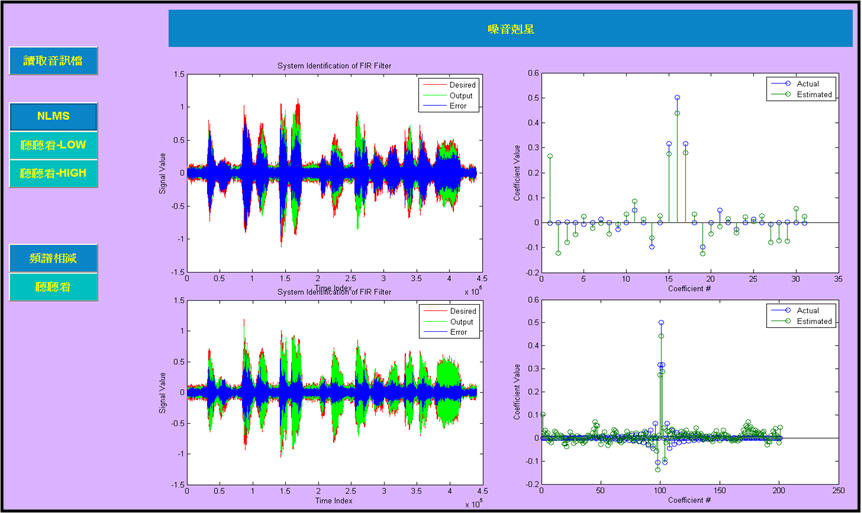The width and height of the screenshot is (862, 513).
Task: Select Actual marker in bottom coefficient legend
Action: 787,311
